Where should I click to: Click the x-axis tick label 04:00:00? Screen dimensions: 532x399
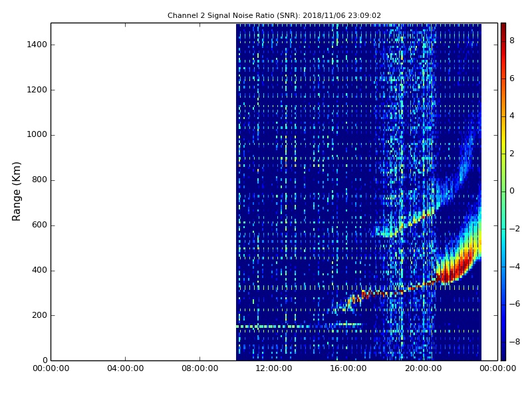tap(125, 368)
